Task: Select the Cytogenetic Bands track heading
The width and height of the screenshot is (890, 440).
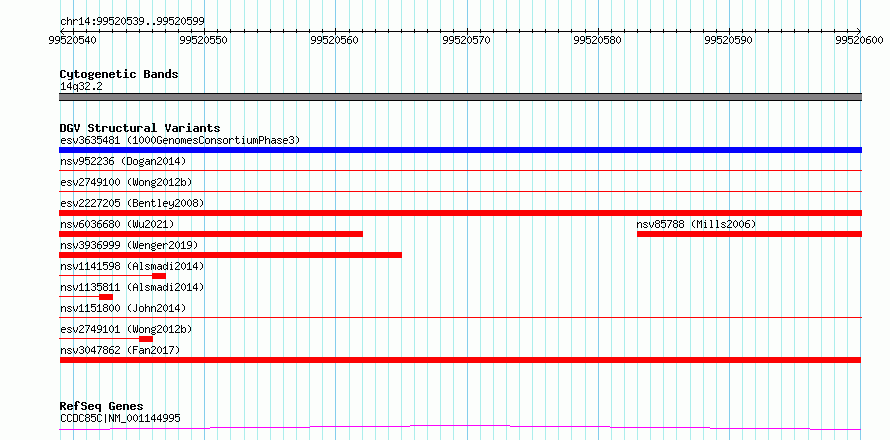Action: tap(119, 74)
